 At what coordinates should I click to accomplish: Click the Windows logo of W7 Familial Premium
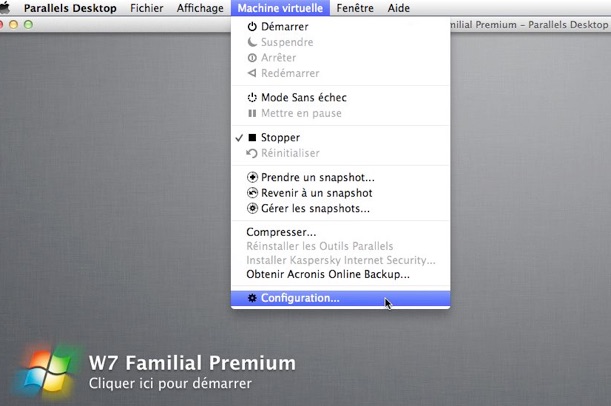coord(46,370)
